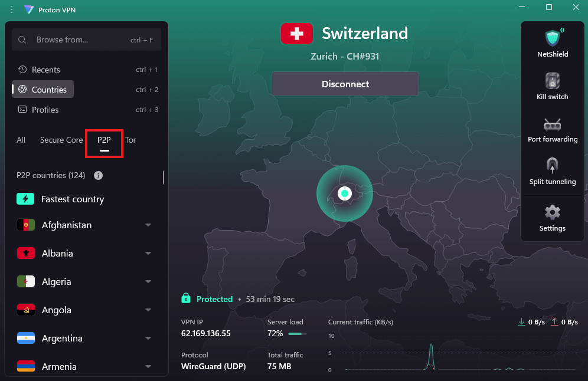588x381 pixels.
Task: Expand the Argentina server list
Action: point(148,338)
